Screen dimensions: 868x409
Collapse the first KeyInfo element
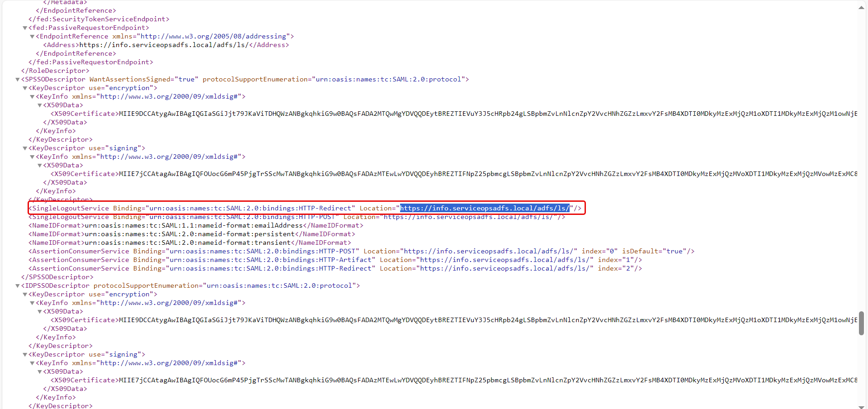point(32,96)
